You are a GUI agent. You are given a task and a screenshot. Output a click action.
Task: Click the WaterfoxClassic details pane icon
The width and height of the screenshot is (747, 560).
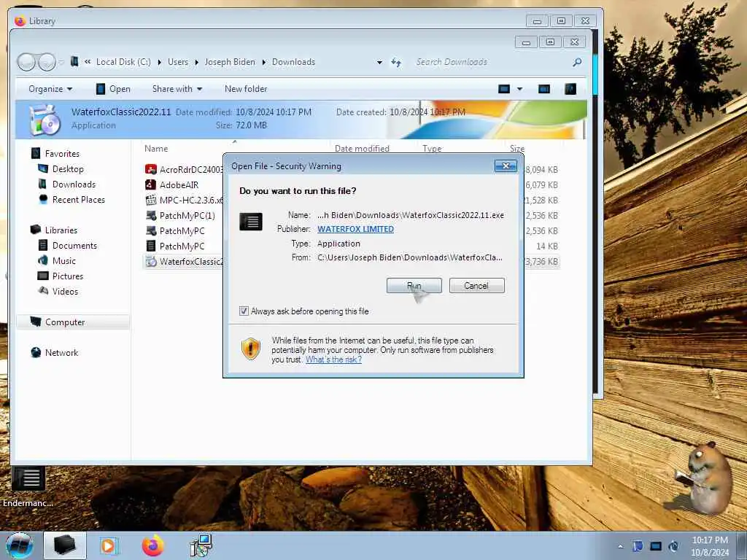pyautogui.click(x=44, y=120)
